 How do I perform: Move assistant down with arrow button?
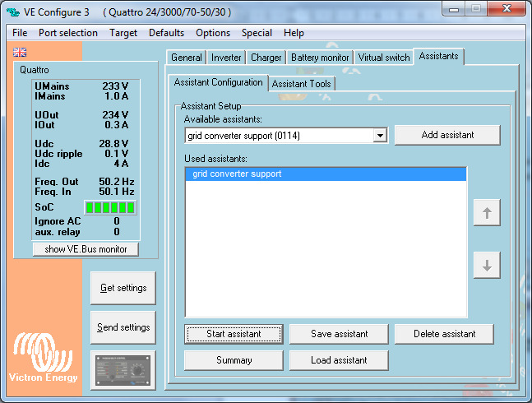(487, 266)
